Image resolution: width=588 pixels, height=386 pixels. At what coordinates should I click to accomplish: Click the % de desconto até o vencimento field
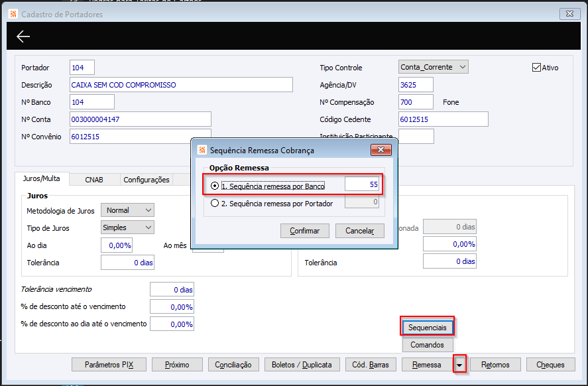172,307
